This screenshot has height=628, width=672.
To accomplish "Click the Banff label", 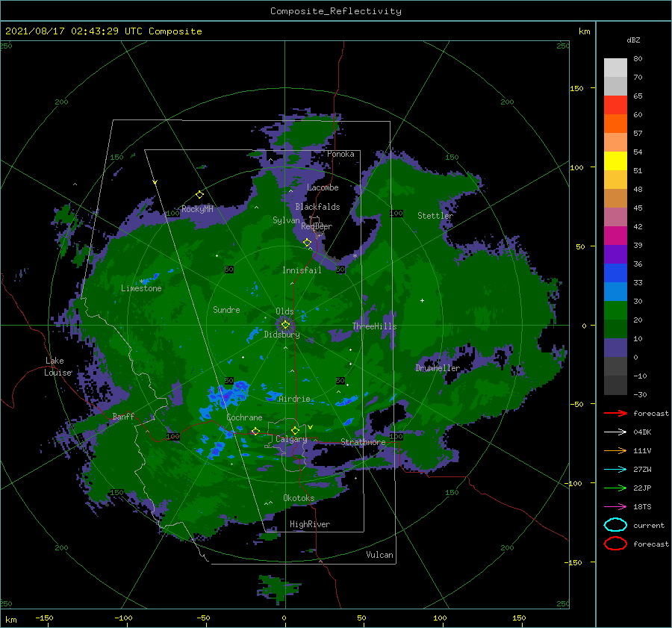I will pyautogui.click(x=123, y=416).
